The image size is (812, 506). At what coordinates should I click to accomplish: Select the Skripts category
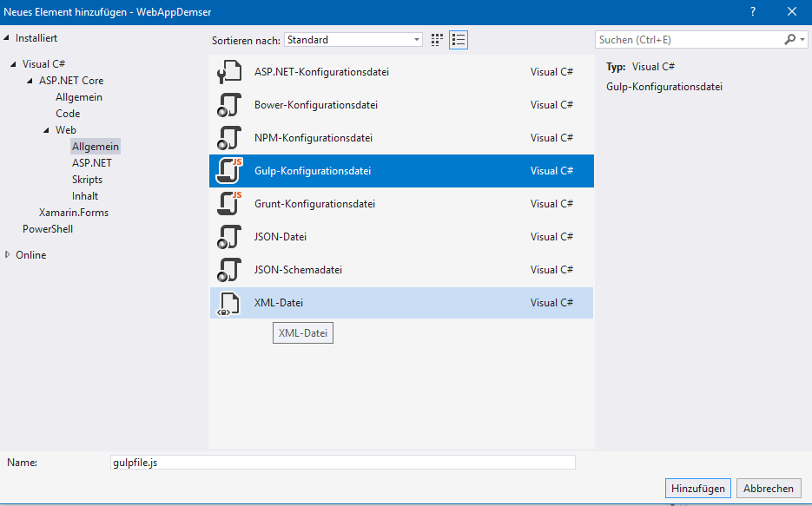(87, 180)
